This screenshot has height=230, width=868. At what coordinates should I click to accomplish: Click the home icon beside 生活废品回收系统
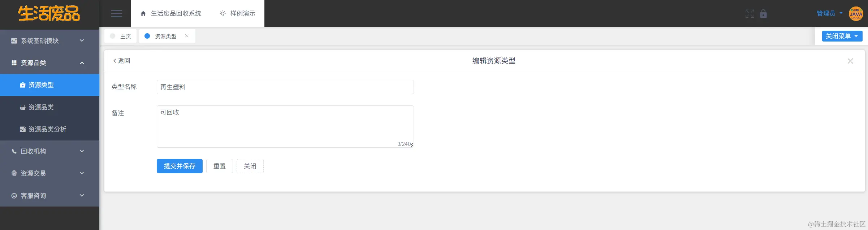[143, 14]
